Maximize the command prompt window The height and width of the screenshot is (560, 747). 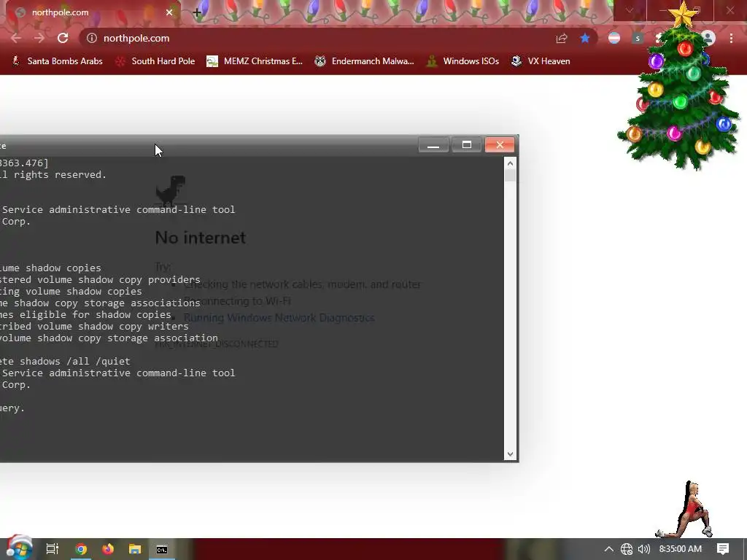[x=466, y=145]
